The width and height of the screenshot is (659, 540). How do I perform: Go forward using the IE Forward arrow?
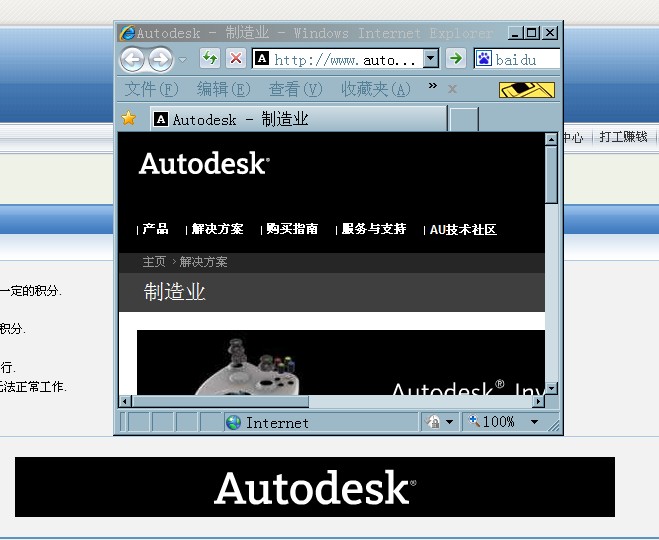pyautogui.click(x=160, y=59)
